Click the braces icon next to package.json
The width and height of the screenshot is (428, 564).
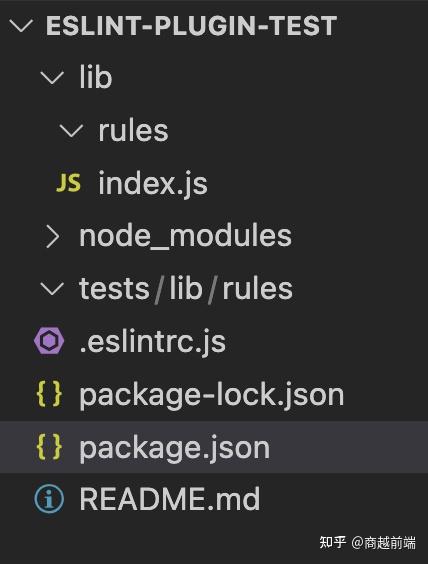pos(49,447)
